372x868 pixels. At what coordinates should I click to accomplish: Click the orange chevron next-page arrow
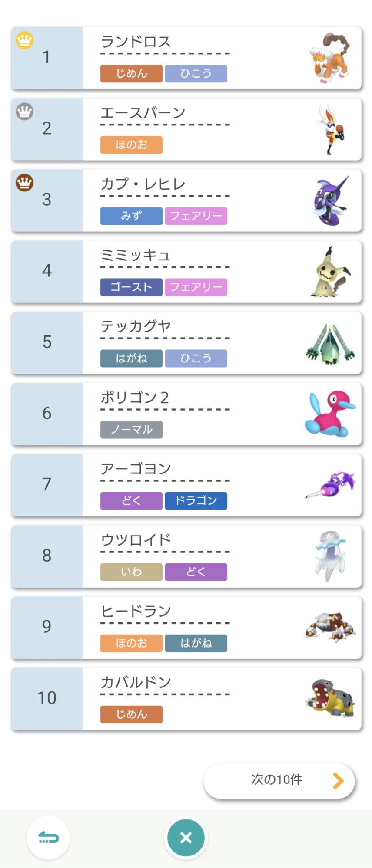(338, 780)
